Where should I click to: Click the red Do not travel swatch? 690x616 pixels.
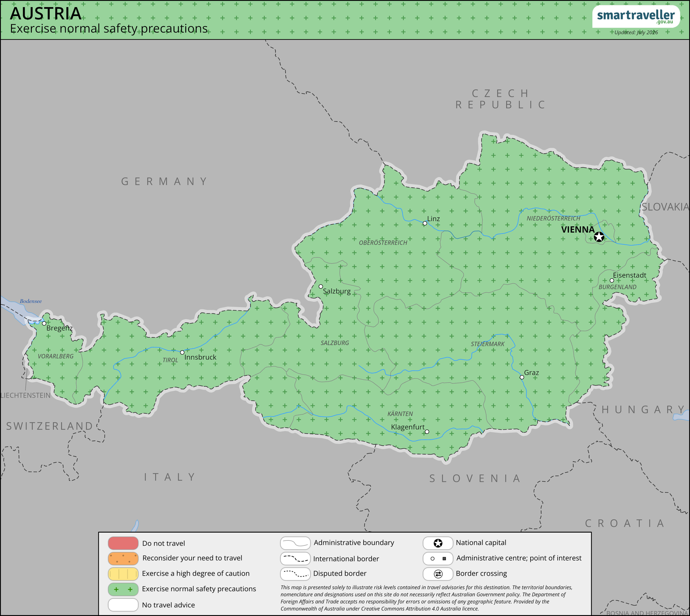click(x=123, y=543)
